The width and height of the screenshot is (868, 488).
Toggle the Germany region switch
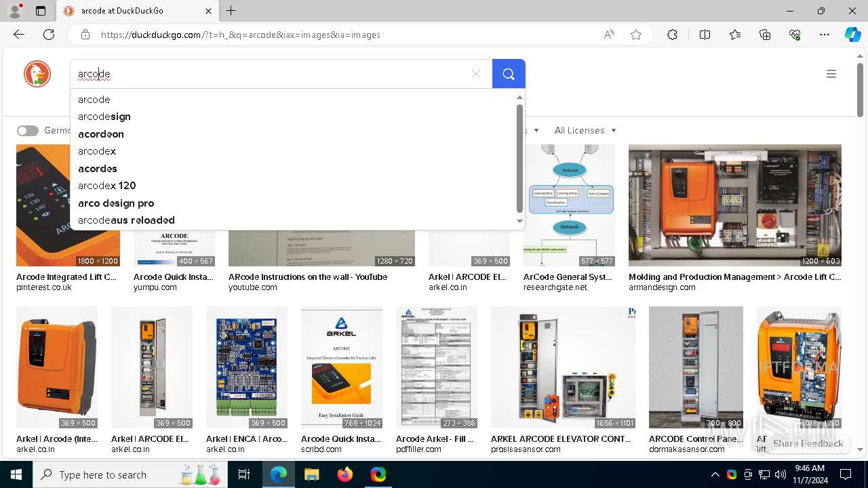coord(28,131)
